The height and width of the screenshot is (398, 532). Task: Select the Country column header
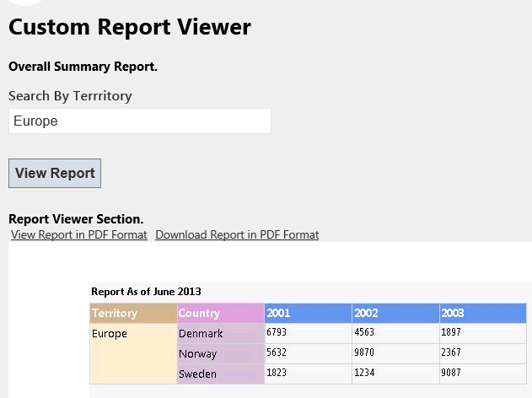point(221,313)
